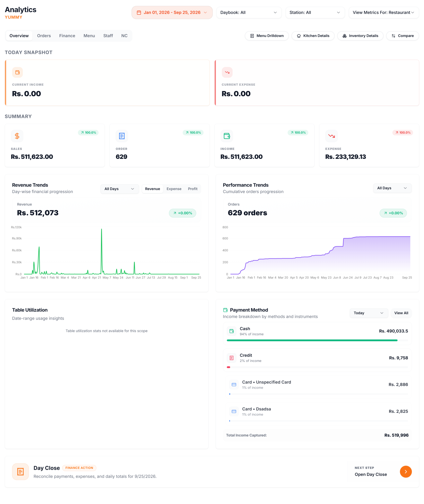Click the red 100.0% badge on Expense card
Image resolution: width=424 pixels, height=504 pixels.
pos(403,133)
